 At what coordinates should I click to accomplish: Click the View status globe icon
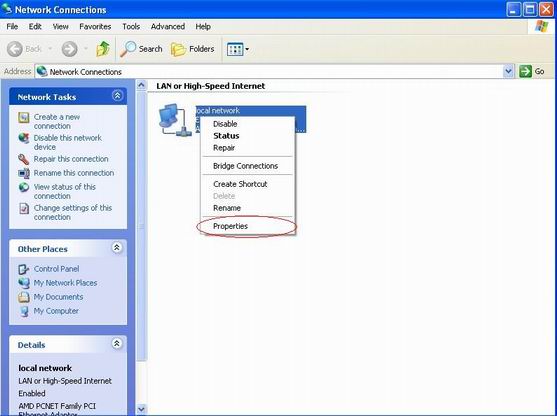(x=24, y=187)
